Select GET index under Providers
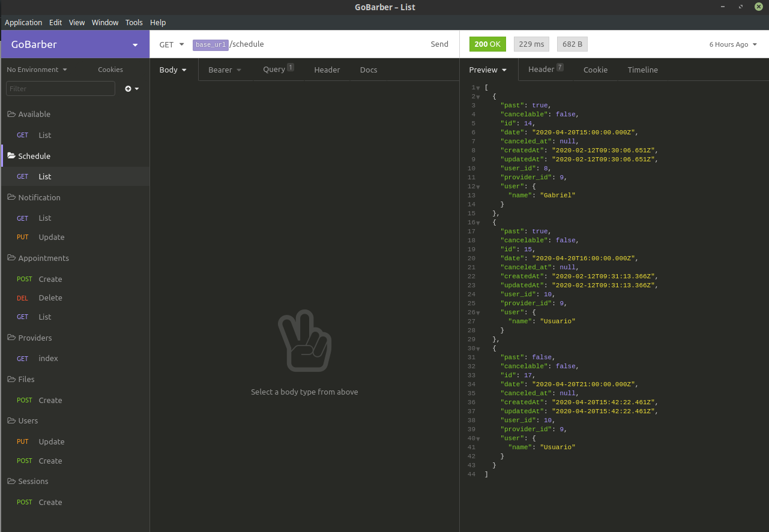The image size is (769, 532). coord(75,359)
